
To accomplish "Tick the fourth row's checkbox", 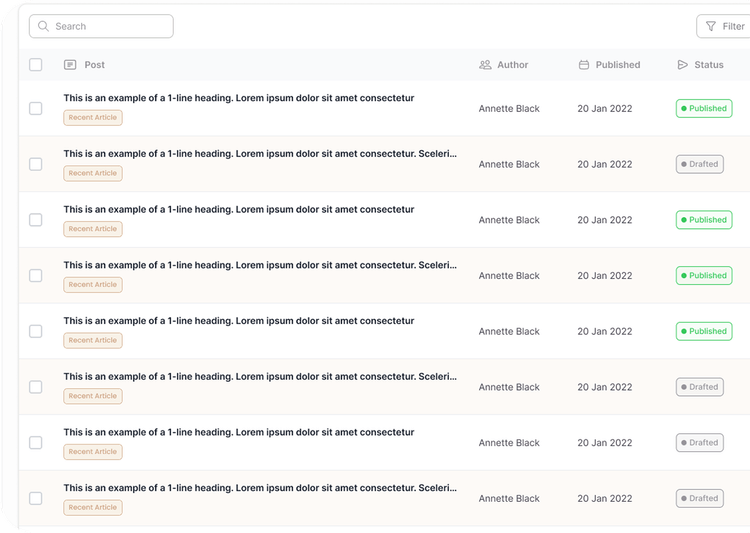I will point(36,276).
